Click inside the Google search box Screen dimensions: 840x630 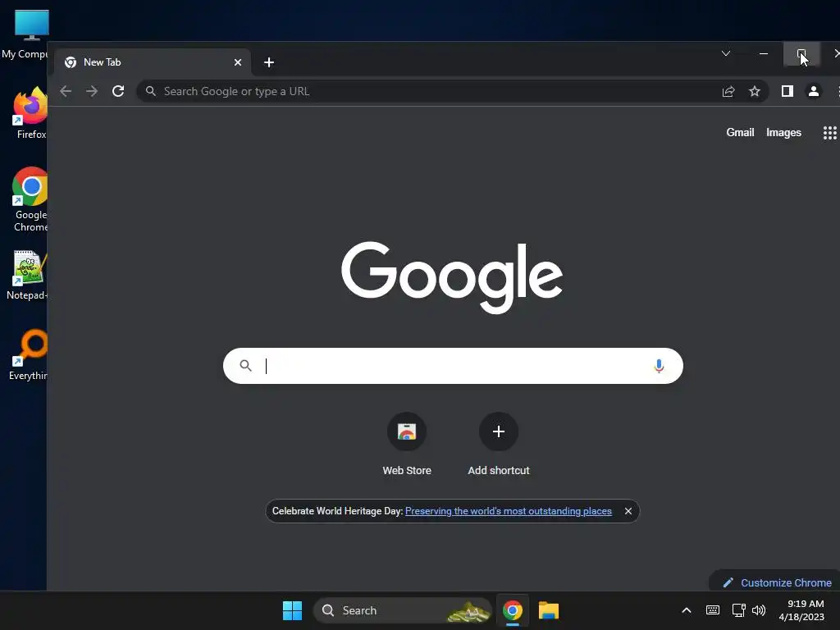pos(453,366)
